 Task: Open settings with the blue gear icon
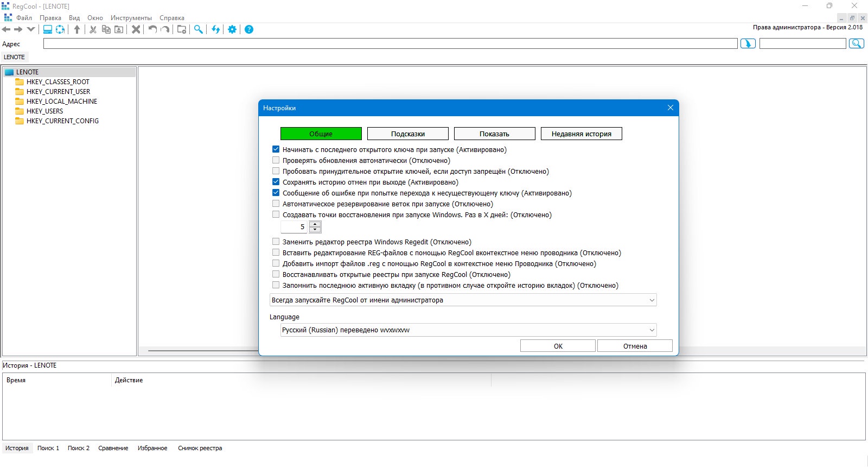point(232,29)
